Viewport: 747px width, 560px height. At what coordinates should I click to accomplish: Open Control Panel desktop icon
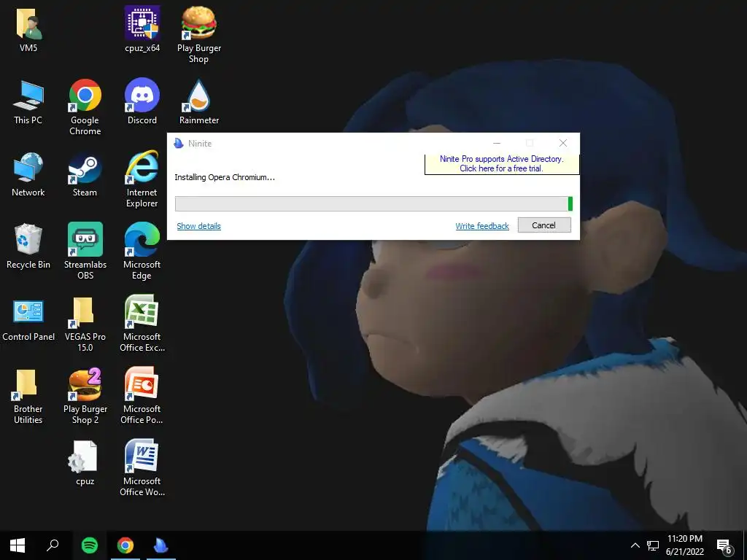click(28, 319)
